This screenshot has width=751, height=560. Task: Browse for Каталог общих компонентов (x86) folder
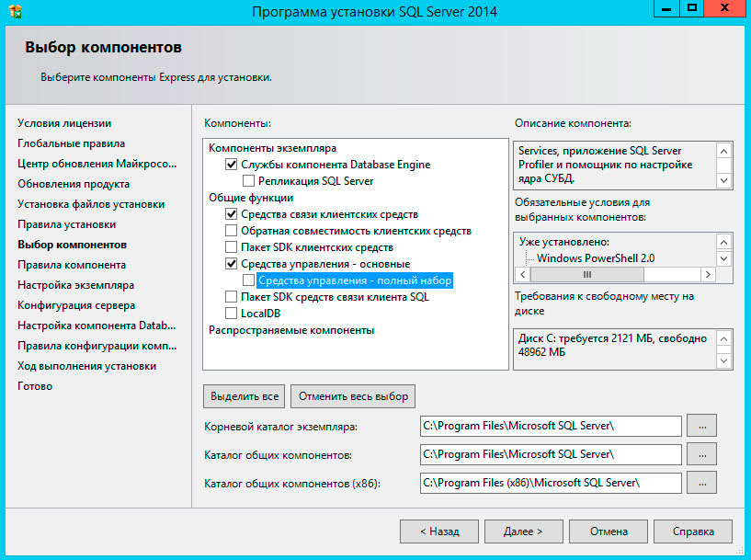(x=701, y=483)
